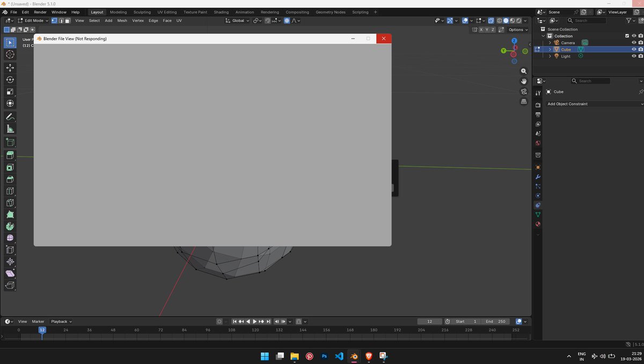Click the viewport zoom magnifier icon
This screenshot has height=364, width=644.
tap(524, 71)
